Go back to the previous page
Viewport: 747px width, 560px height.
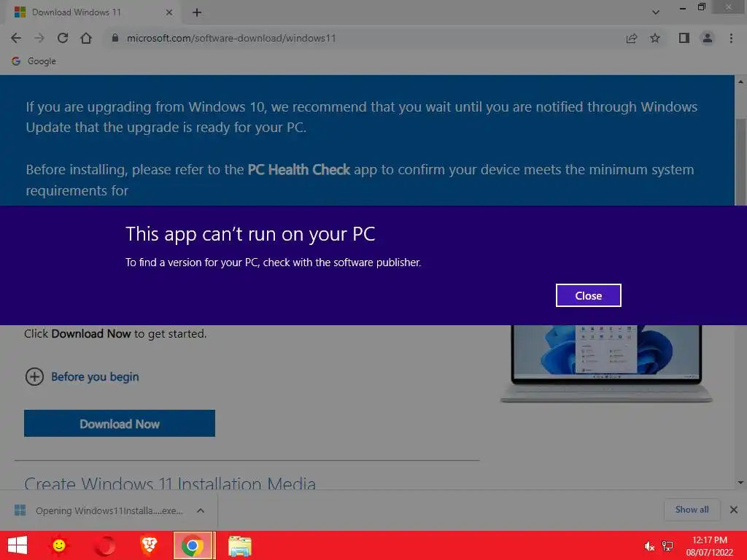[16, 38]
